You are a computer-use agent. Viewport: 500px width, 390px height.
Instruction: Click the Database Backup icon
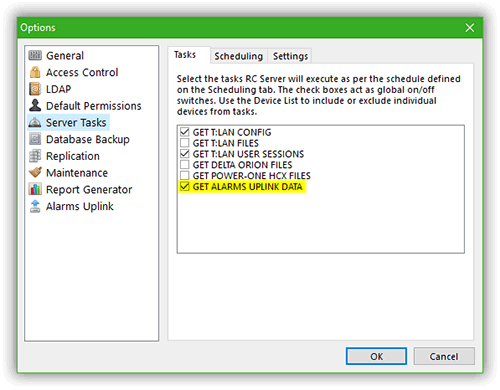(x=35, y=139)
